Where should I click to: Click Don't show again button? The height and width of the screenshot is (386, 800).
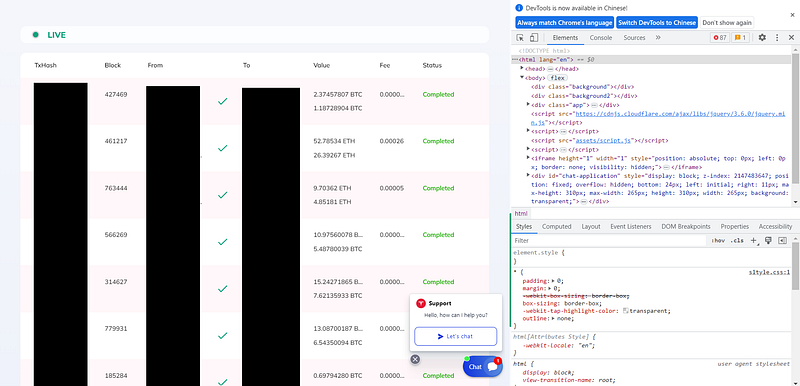[x=727, y=23]
